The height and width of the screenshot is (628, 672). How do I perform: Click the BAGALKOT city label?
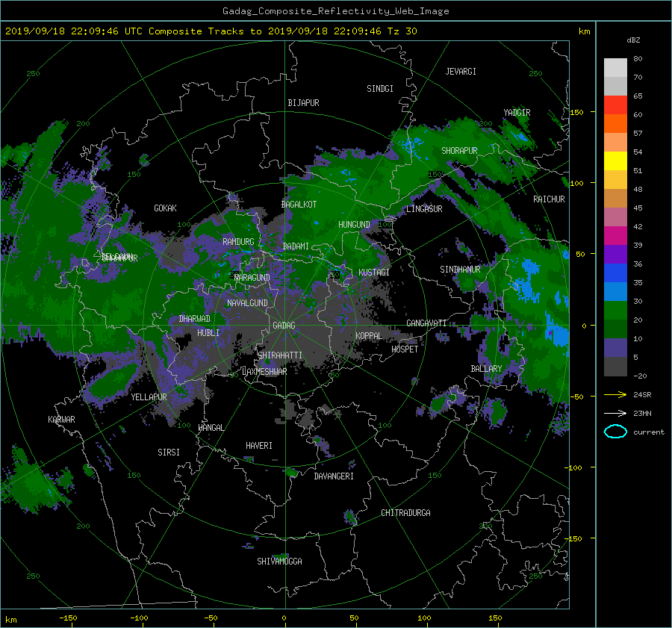[x=299, y=205]
